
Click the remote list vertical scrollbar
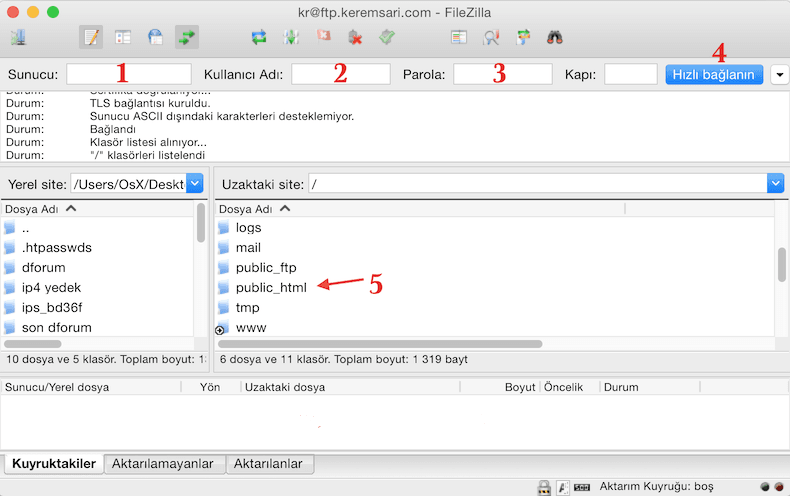click(x=781, y=264)
